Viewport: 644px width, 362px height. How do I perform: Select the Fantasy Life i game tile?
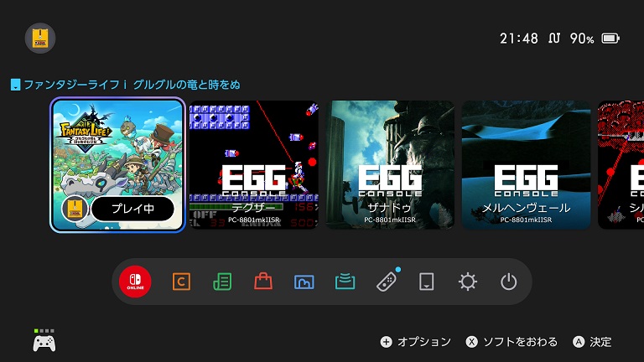click(118, 165)
